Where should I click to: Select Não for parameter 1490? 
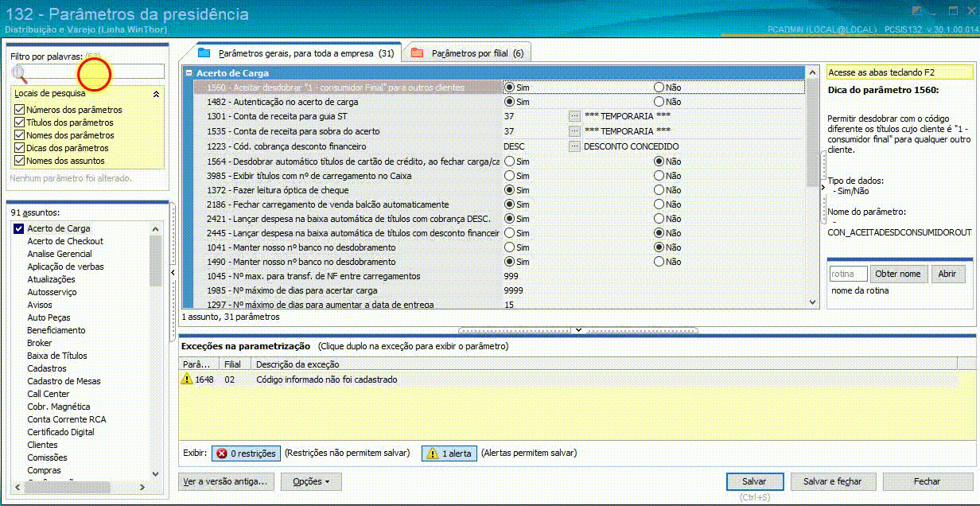[659, 262]
